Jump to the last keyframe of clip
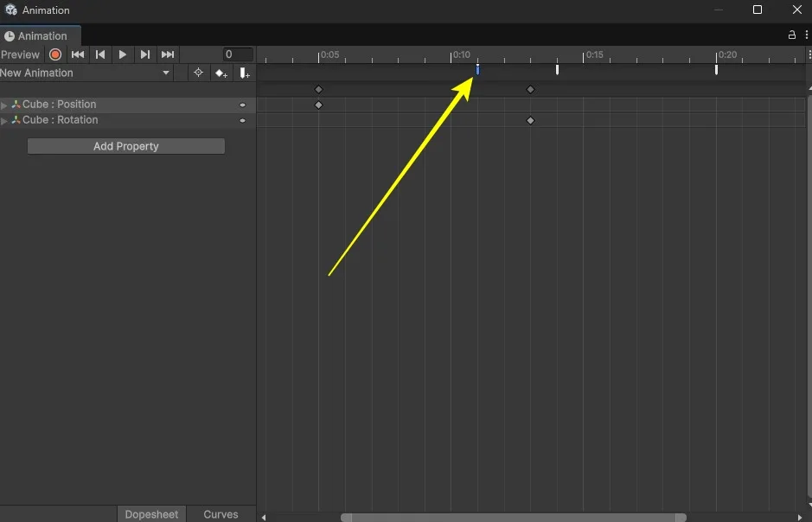 coord(168,54)
